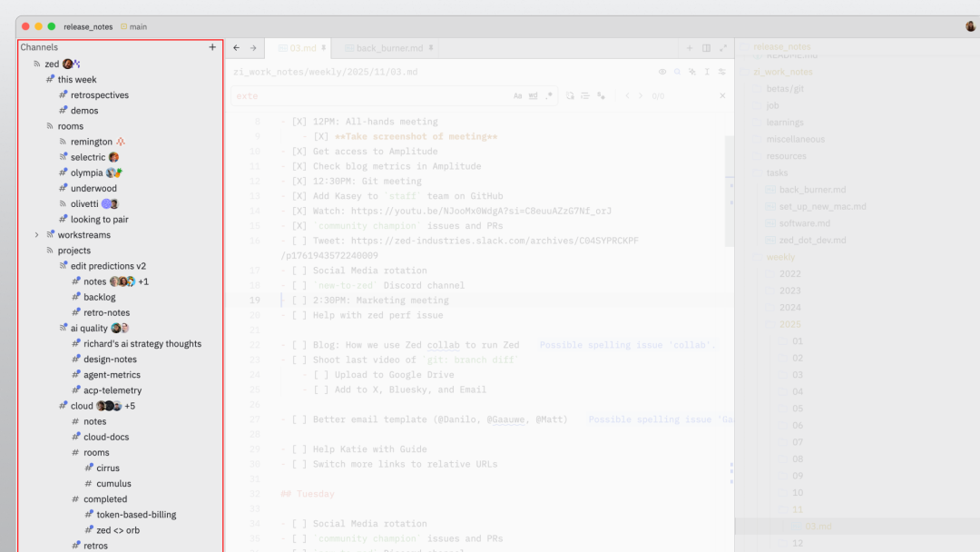This screenshot has width=980, height=552.
Task: Open the 'zed <> orb' channel
Action: [118, 530]
